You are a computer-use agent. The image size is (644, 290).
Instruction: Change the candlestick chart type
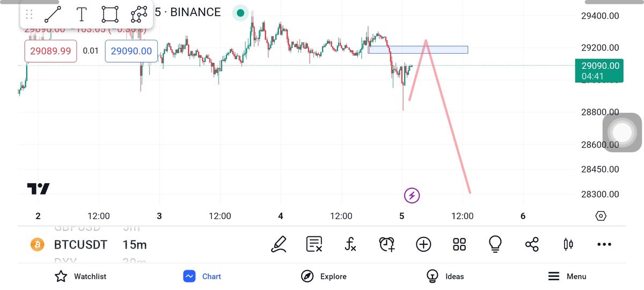568,244
